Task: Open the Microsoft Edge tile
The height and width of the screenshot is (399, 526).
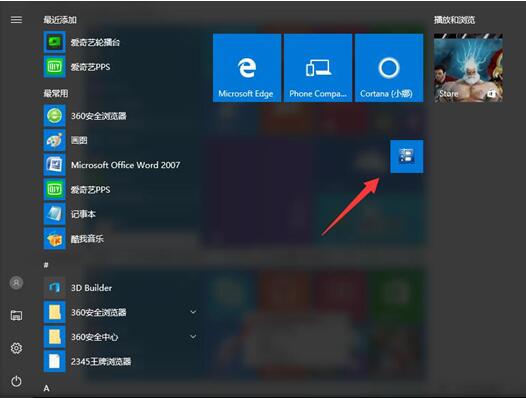Action: (247, 67)
